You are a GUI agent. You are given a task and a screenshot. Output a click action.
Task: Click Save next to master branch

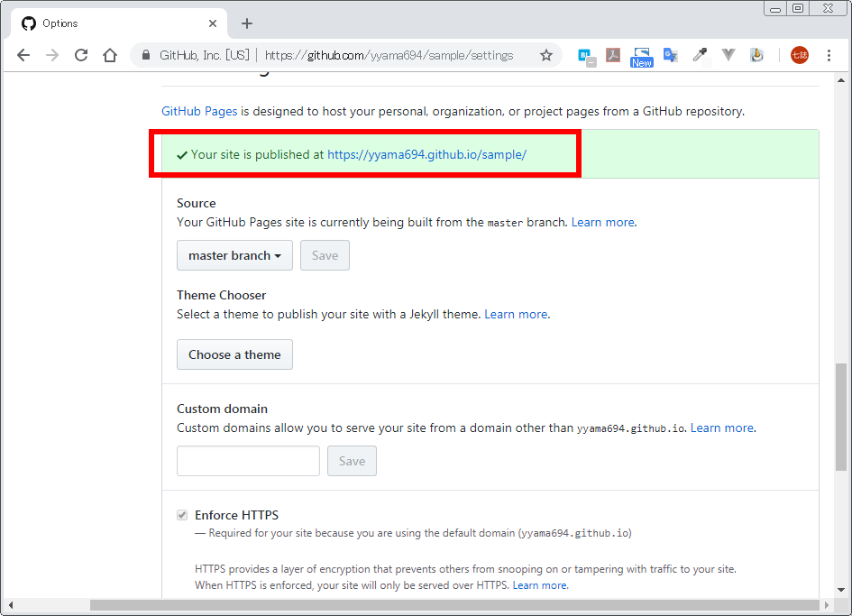click(x=325, y=255)
